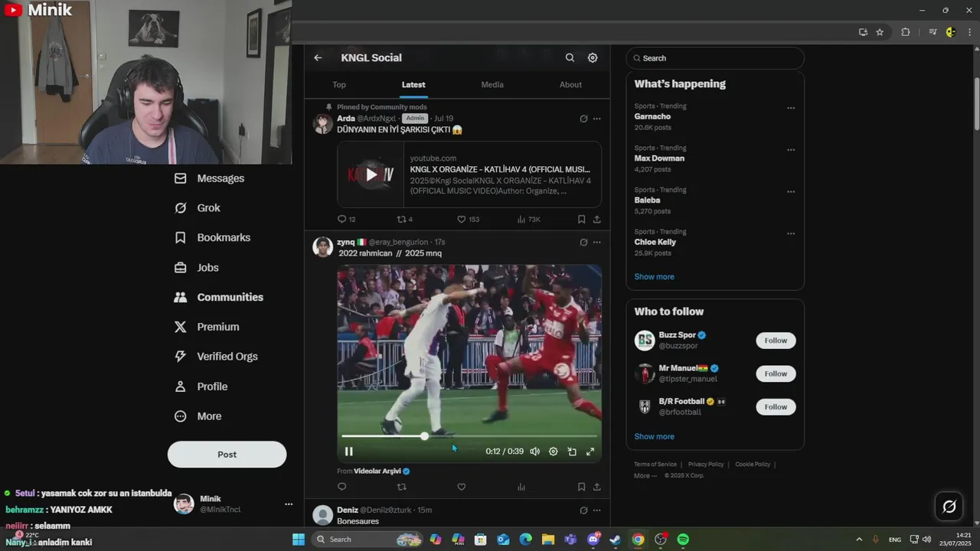Image resolution: width=980 pixels, height=551 pixels.
Task: Open the About tab
Action: point(570,85)
